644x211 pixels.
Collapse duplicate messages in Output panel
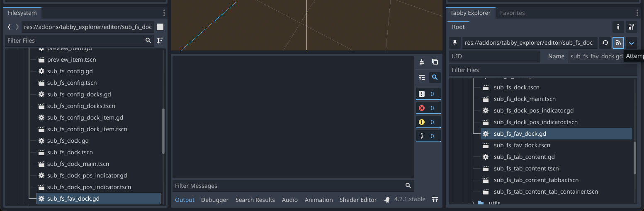(x=422, y=77)
